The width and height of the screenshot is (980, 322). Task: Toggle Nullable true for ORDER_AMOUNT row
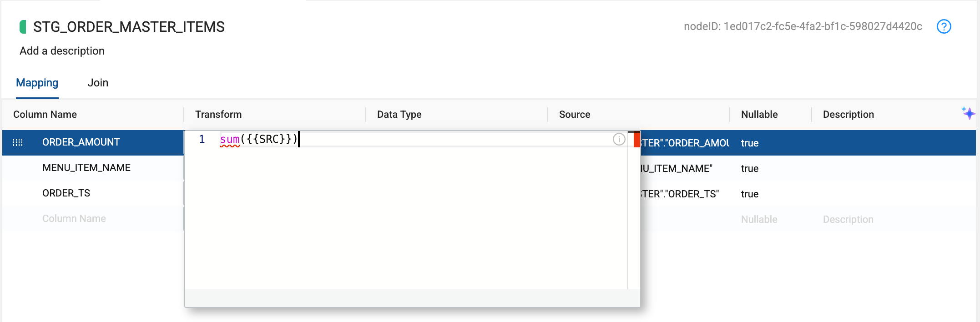(749, 143)
